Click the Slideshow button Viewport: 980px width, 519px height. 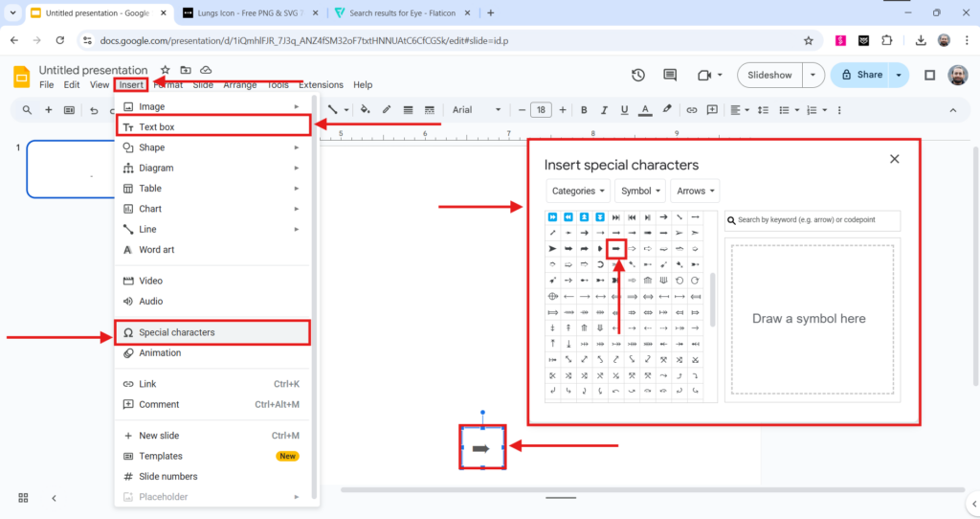click(769, 75)
